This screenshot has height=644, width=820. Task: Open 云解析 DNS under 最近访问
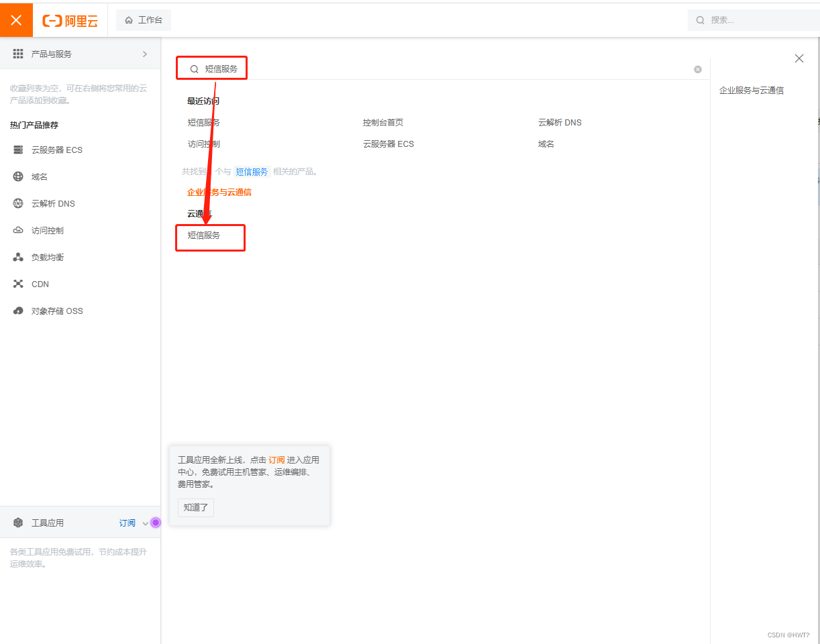coord(560,123)
